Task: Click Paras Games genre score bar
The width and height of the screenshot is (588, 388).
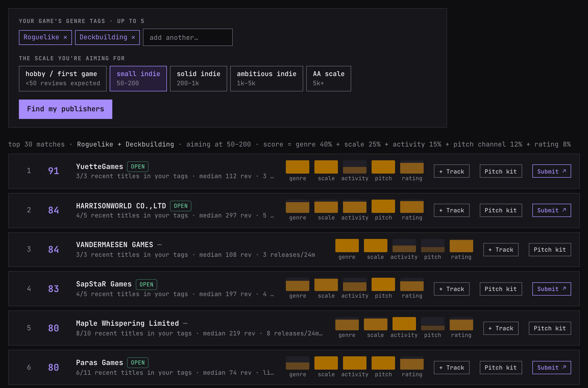Action: pos(298,363)
